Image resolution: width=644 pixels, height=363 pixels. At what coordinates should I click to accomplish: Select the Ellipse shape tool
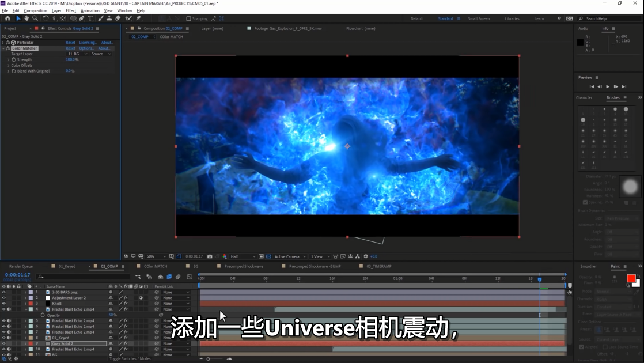point(73,18)
